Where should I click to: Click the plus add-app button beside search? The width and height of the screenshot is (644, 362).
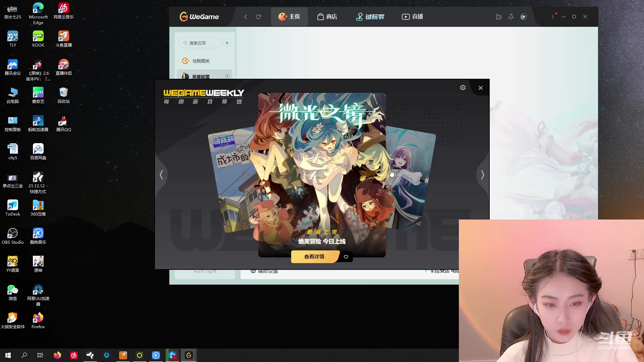[x=227, y=43]
